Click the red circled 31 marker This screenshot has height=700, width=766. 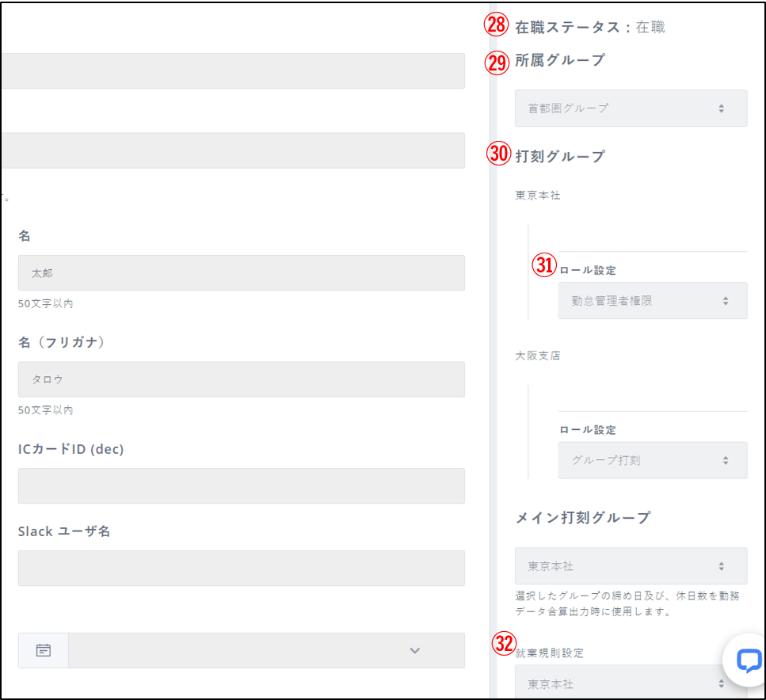543,265
